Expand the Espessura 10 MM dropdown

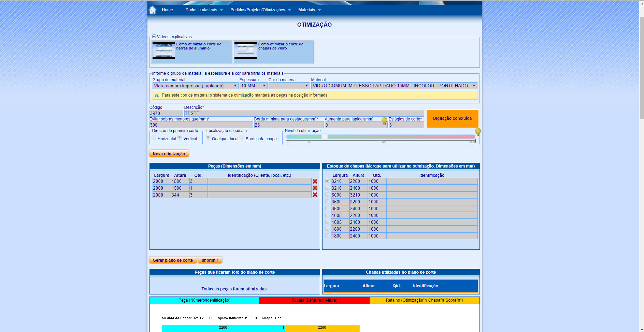point(253,86)
